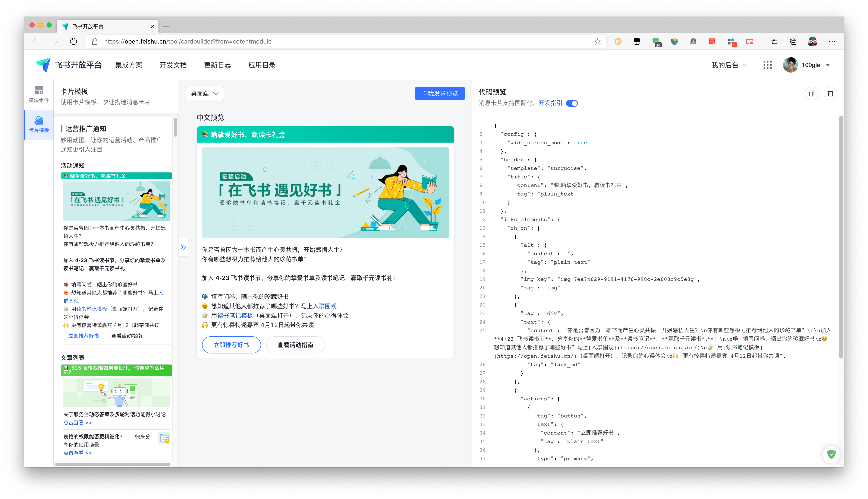Reload the page in the browser
Viewport: 868px width, 499px height.
pyautogui.click(x=73, y=41)
